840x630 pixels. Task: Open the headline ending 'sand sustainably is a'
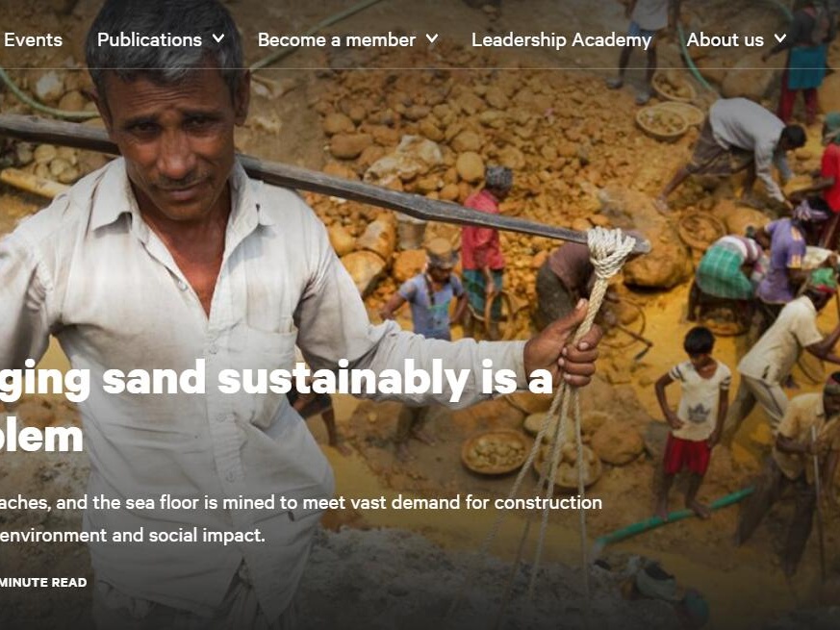[x=276, y=379]
